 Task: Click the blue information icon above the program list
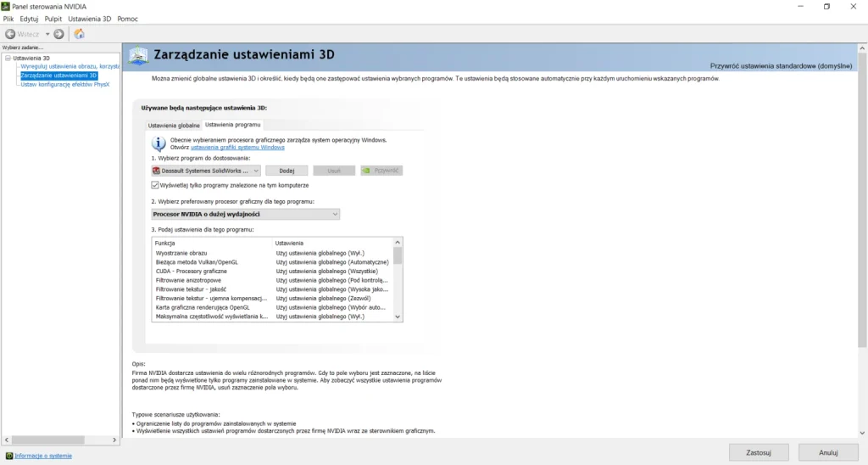coord(159,143)
